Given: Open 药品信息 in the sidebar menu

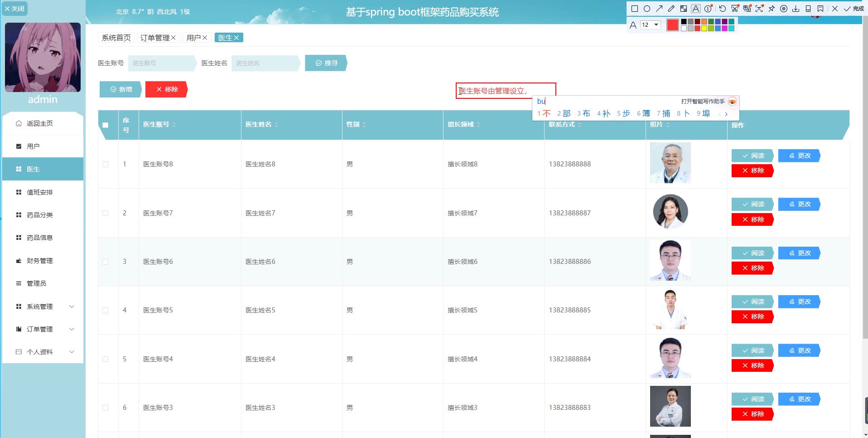Looking at the screenshot, I should point(43,238).
